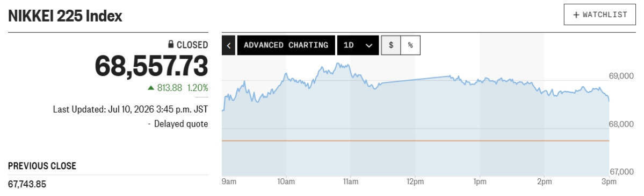
Task: Click the green up-triangle change indicator
Action: click(x=151, y=88)
